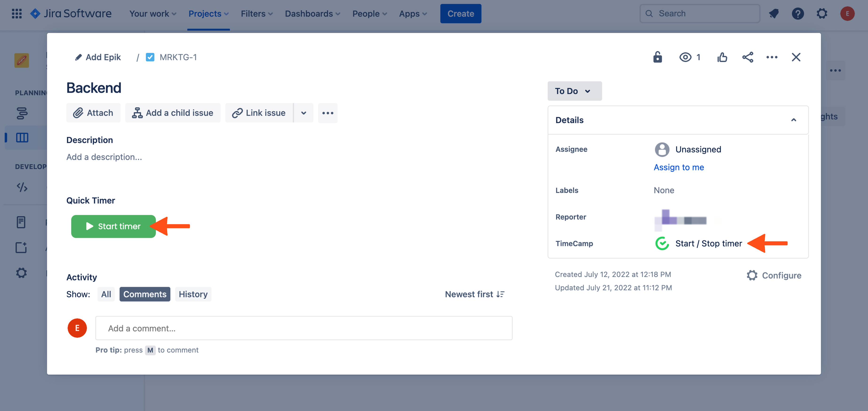Open the To Do status dropdown
The image size is (868, 411).
[x=574, y=91]
